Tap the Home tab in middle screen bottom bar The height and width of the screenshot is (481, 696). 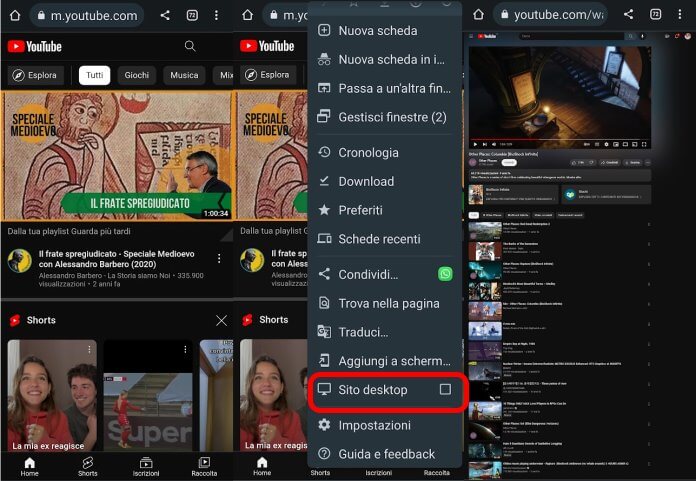pos(262,467)
